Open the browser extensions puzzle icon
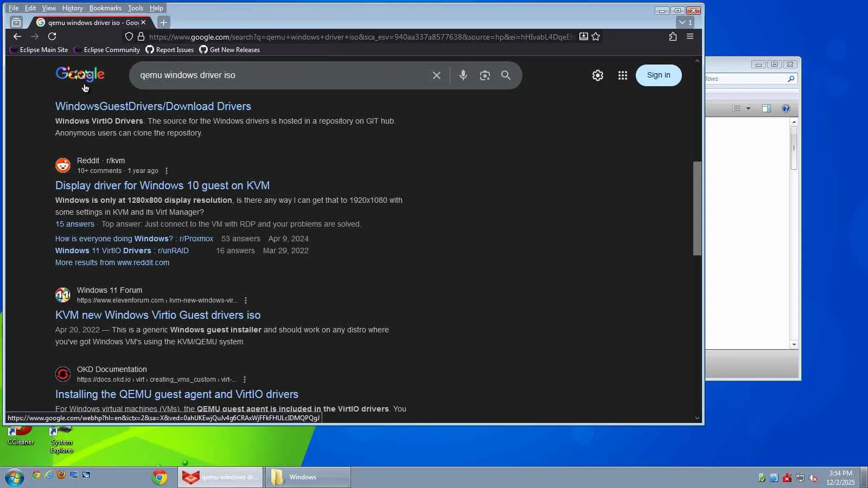This screenshot has height=488, width=868. pyautogui.click(x=673, y=36)
